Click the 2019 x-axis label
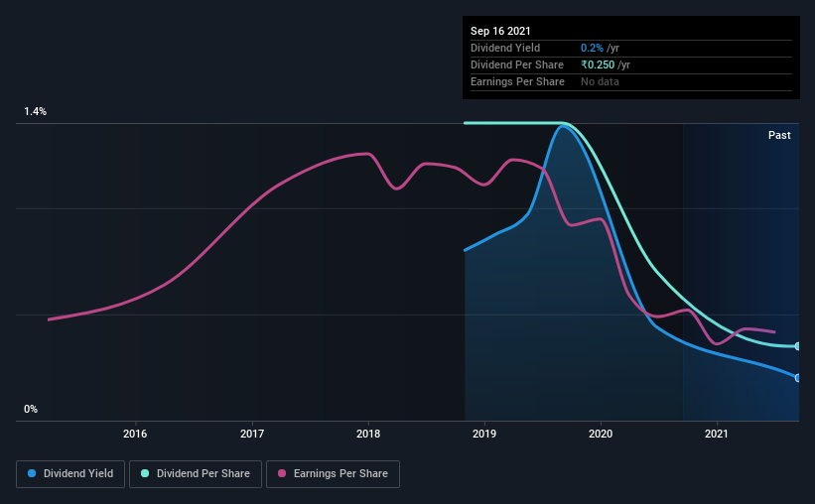 (484, 434)
